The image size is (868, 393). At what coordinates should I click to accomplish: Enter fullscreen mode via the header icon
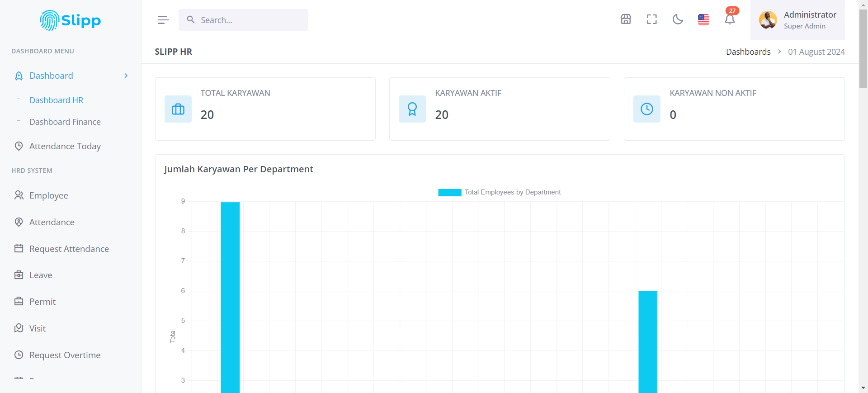click(651, 19)
